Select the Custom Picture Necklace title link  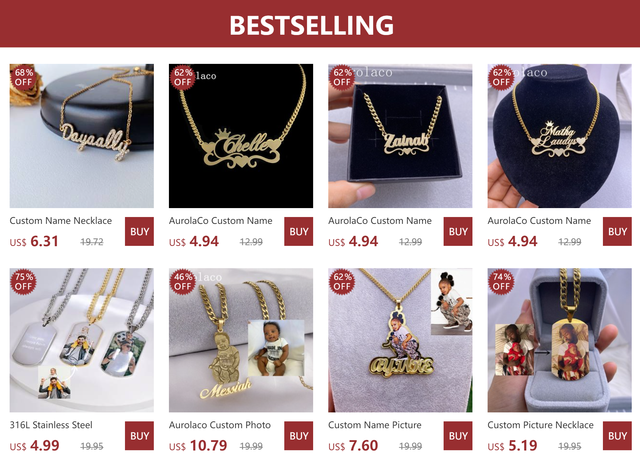coord(540,425)
